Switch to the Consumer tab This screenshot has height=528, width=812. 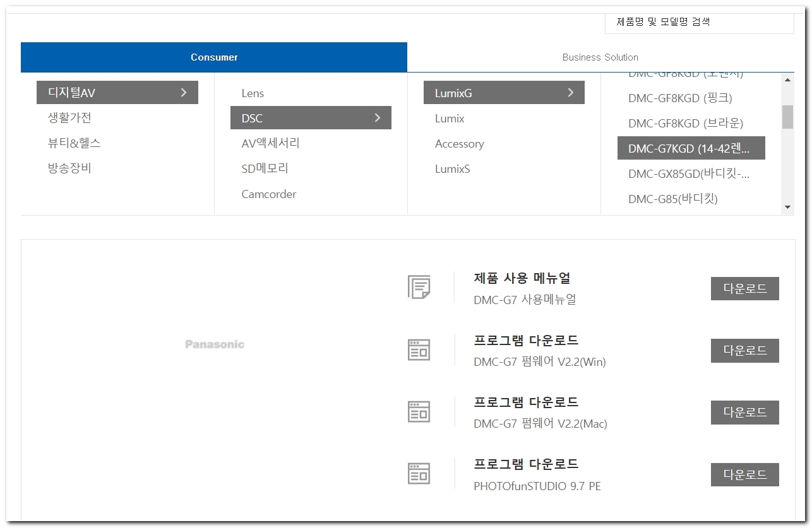pos(214,57)
